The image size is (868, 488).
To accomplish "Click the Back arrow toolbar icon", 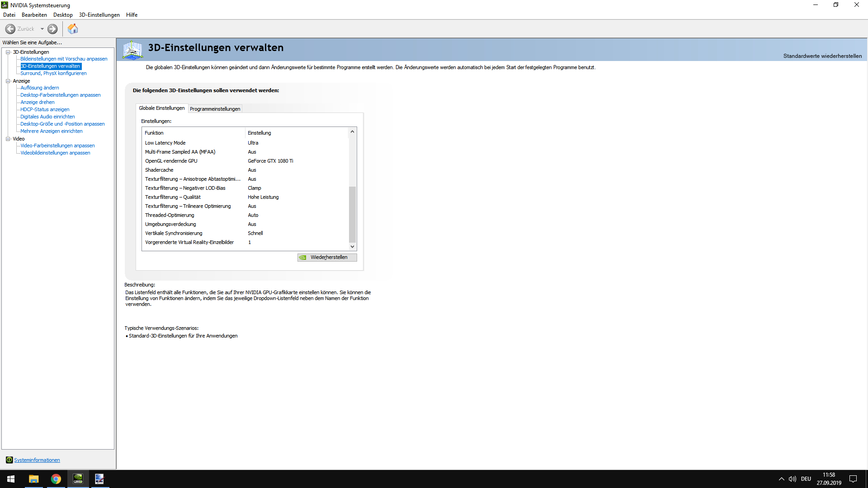I will [x=10, y=29].
